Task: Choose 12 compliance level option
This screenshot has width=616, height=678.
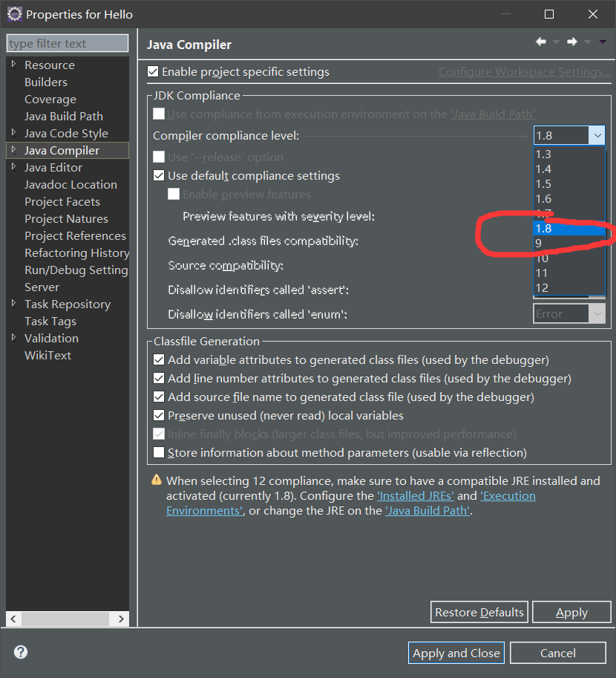Action: [569, 287]
